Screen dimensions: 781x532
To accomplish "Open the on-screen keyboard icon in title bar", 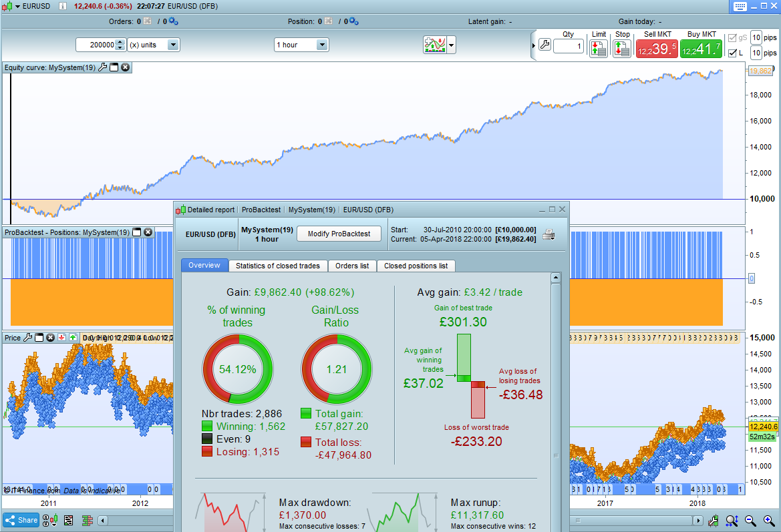I will [x=740, y=7].
